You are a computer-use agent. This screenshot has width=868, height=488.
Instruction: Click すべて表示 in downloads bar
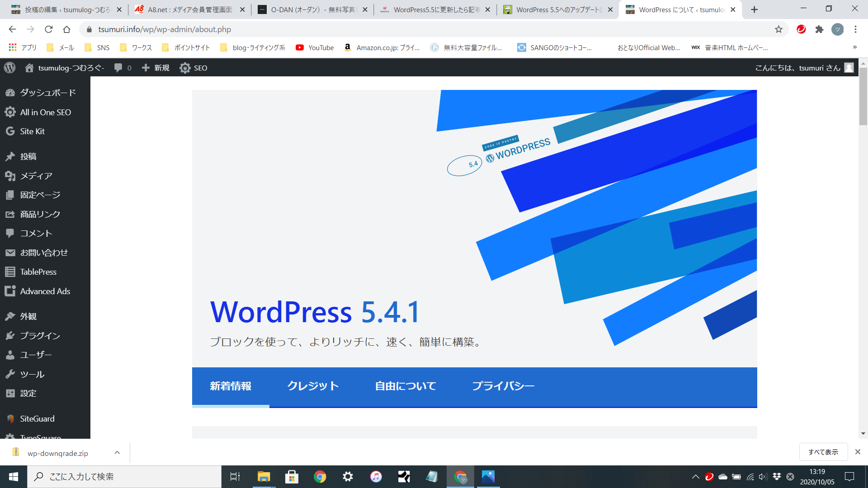tap(823, 452)
